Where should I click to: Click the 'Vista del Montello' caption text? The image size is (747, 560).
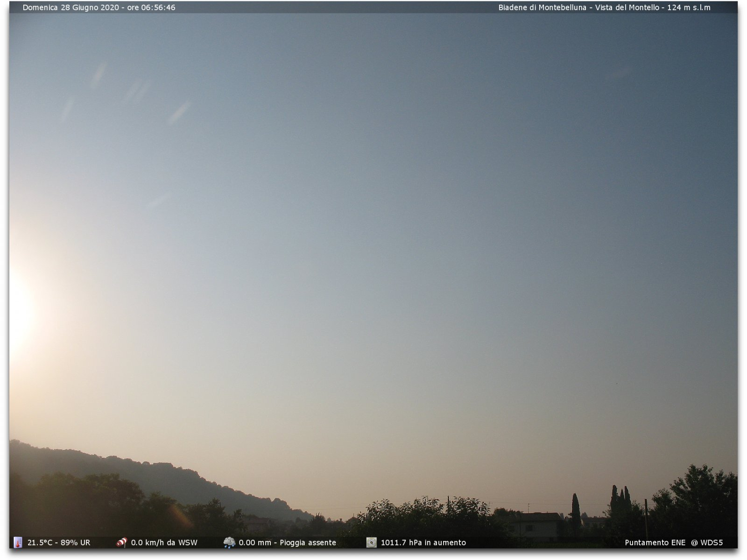click(x=627, y=7)
